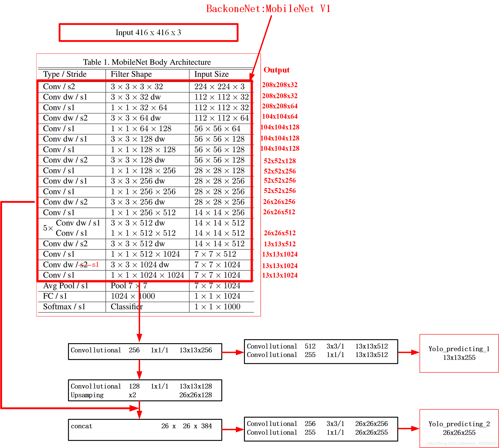Click the '1 × 1 × 32 × 64' filter cell

click(x=139, y=107)
